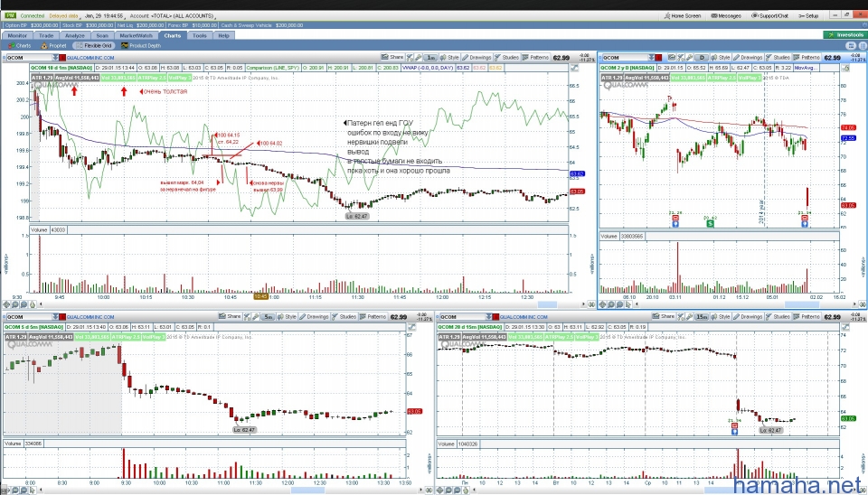Expand the symbol dropdown in the daily chart
The image size is (868, 495).
[650, 58]
